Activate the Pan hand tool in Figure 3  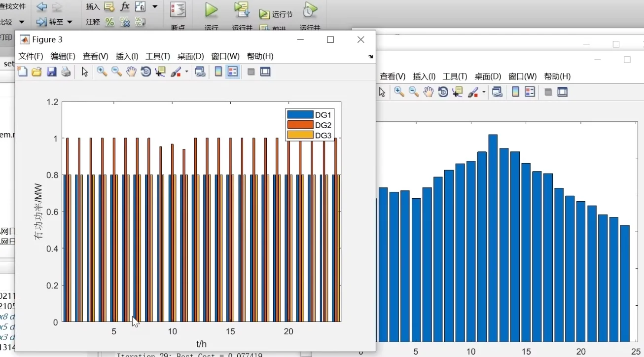pos(131,72)
